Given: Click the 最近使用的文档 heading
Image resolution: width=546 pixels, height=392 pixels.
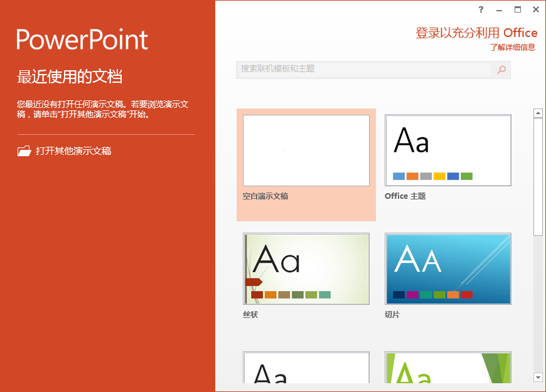Looking at the screenshot, I should tap(70, 77).
